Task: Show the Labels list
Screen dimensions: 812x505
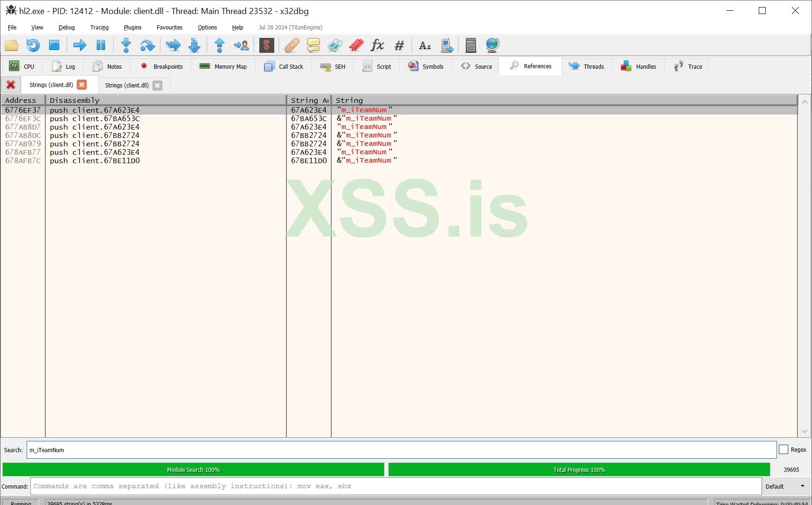Action: click(x=335, y=45)
